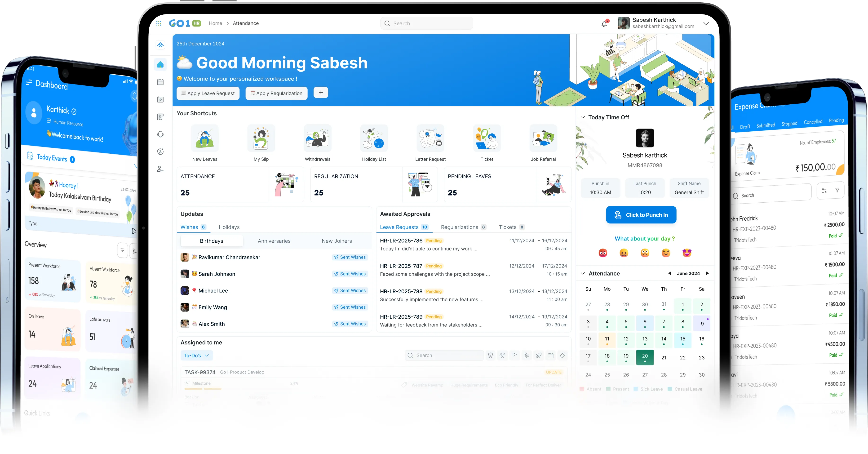
Task: Open the add-user icon in sidebar
Action: [x=160, y=169]
